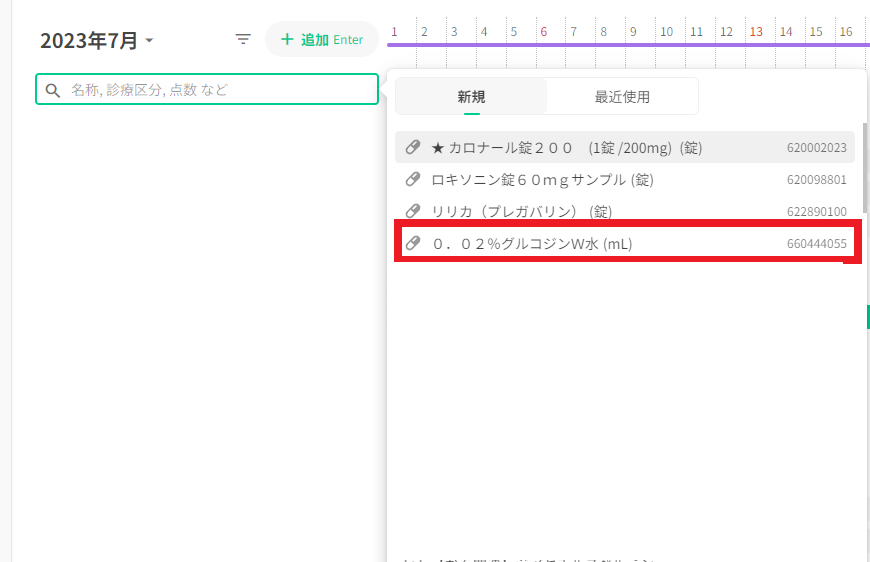Click pill icon beside リリカ
This screenshot has height=562, width=870.
coord(412,211)
